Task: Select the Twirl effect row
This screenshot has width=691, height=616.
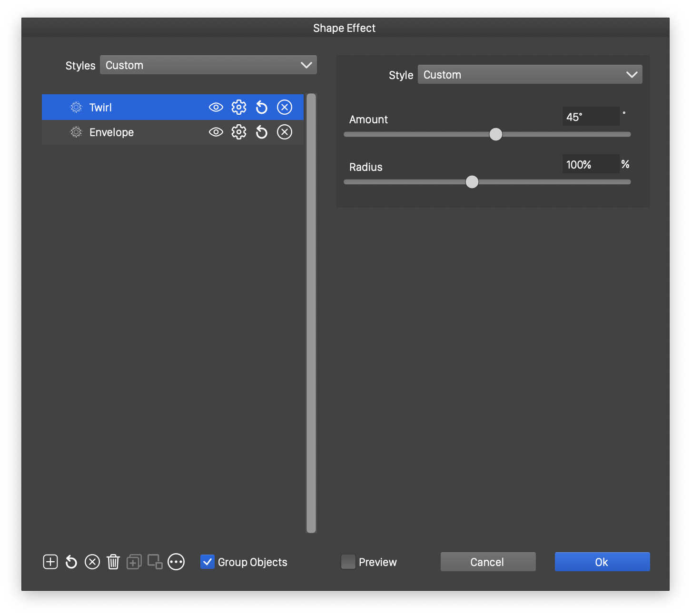Action: tap(173, 107)
